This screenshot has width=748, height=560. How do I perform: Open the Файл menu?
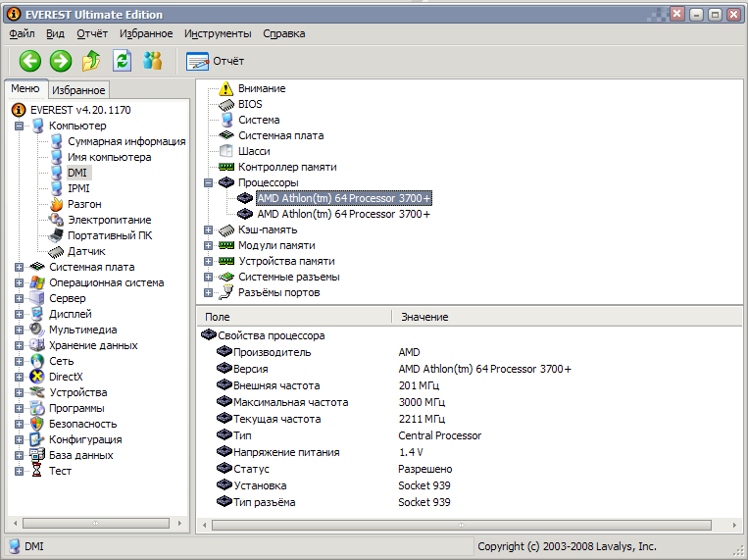pos(22,34)
